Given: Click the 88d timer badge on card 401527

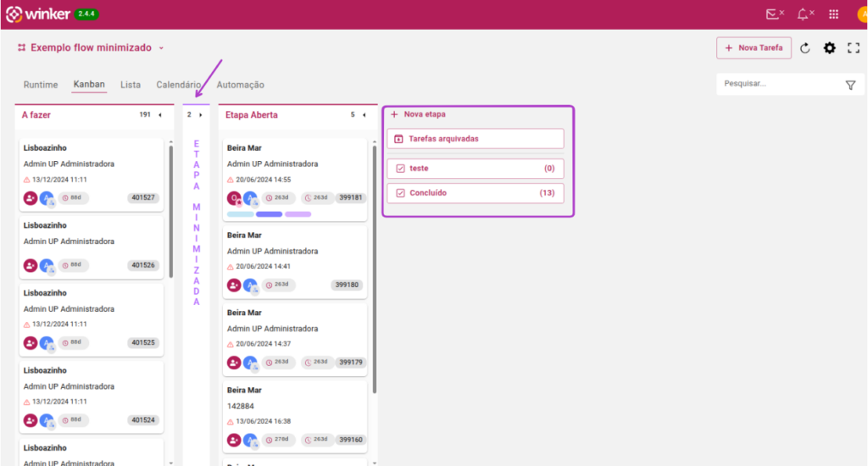Looking at the screenshot, I should pyautogui.click(x=73, y=197).
